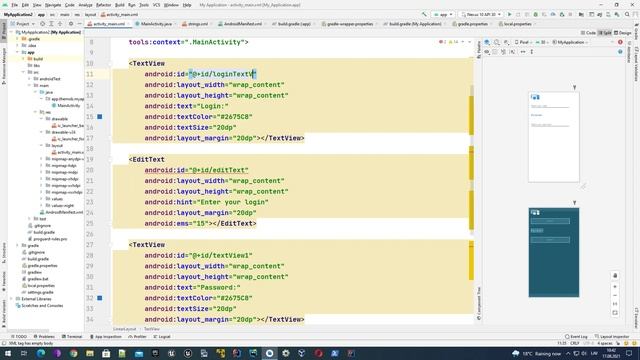Image resolution: width=640 pixels, height=360 pixels.
Task: Switch to the build.gradle (:app) tab
Action: (293, 24)
